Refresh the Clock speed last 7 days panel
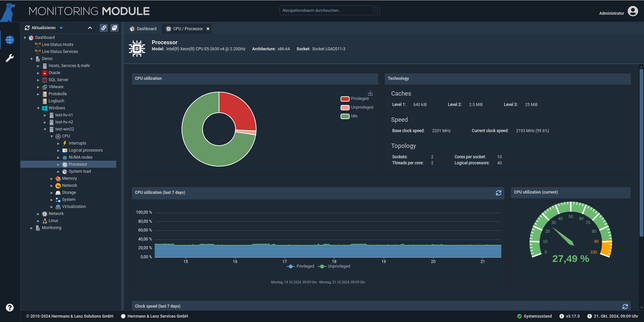Image resolution: width=644 pixels, height=322 pixels. pos(625,307)
